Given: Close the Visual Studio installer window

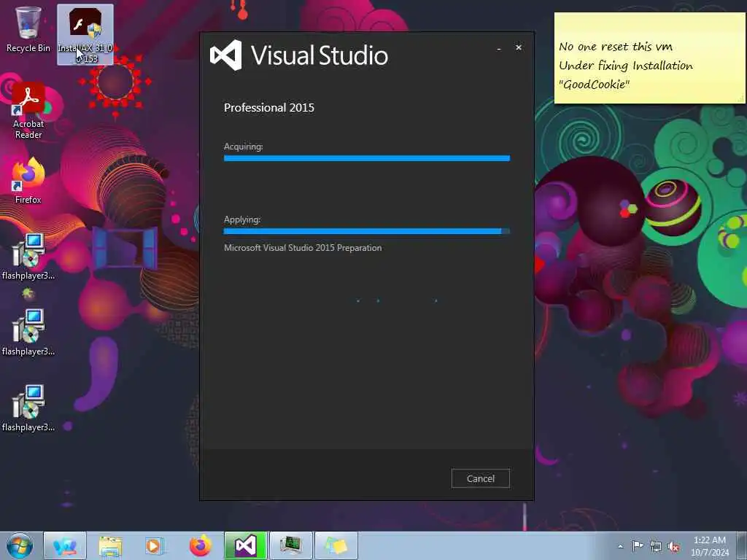Looking at the screenshot, I should point(519,47).
